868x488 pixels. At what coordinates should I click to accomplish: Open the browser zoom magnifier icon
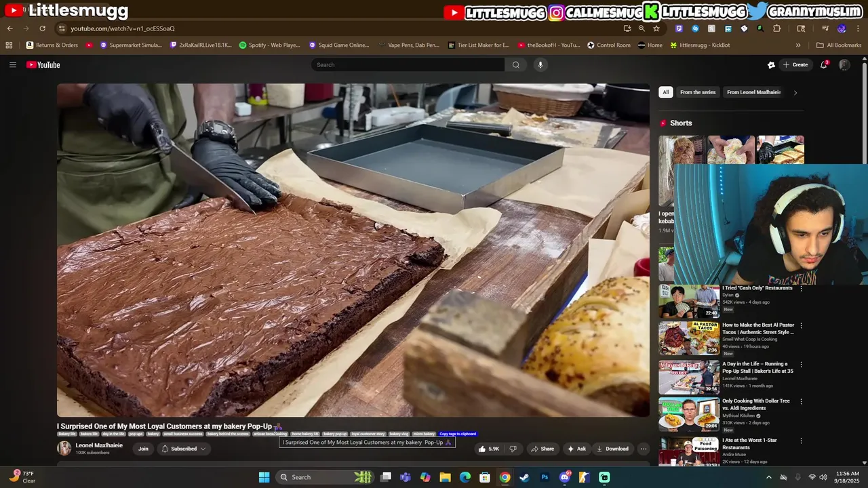642,28
